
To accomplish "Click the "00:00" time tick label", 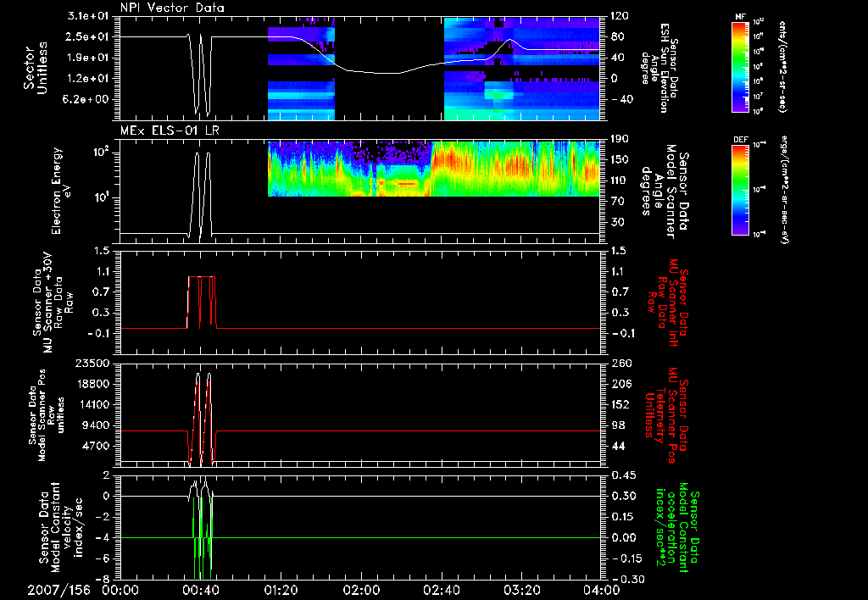I will (120, 590).
